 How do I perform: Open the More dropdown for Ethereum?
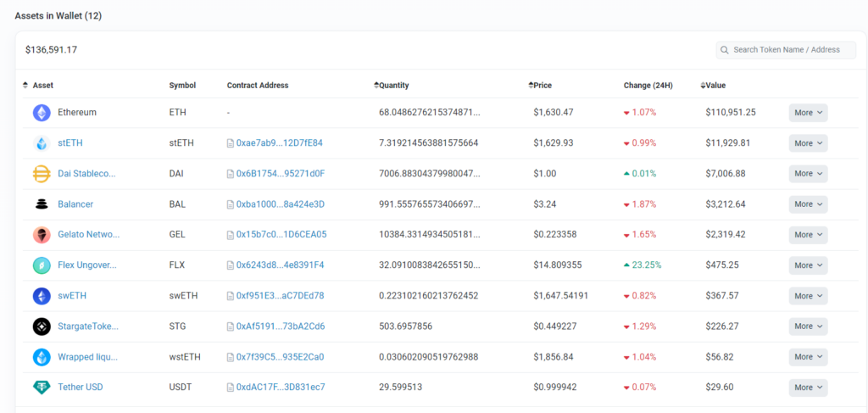coord(808,113)
